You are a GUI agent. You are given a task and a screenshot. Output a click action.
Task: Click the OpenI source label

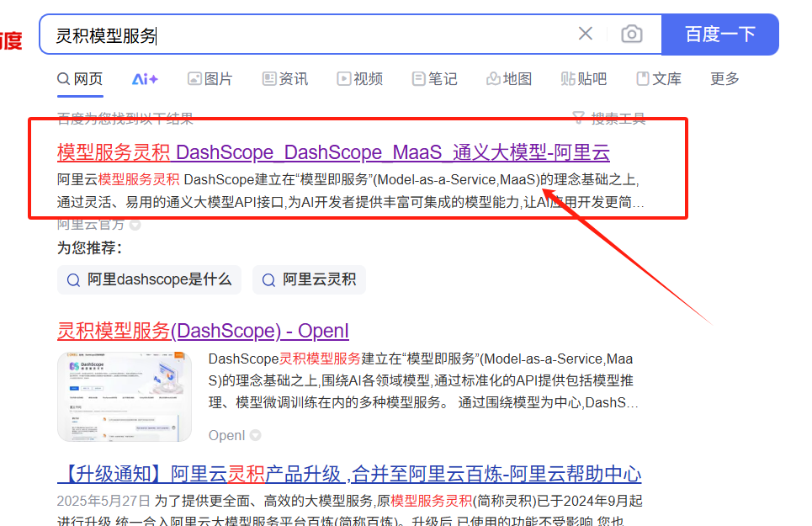coord(227,435)
